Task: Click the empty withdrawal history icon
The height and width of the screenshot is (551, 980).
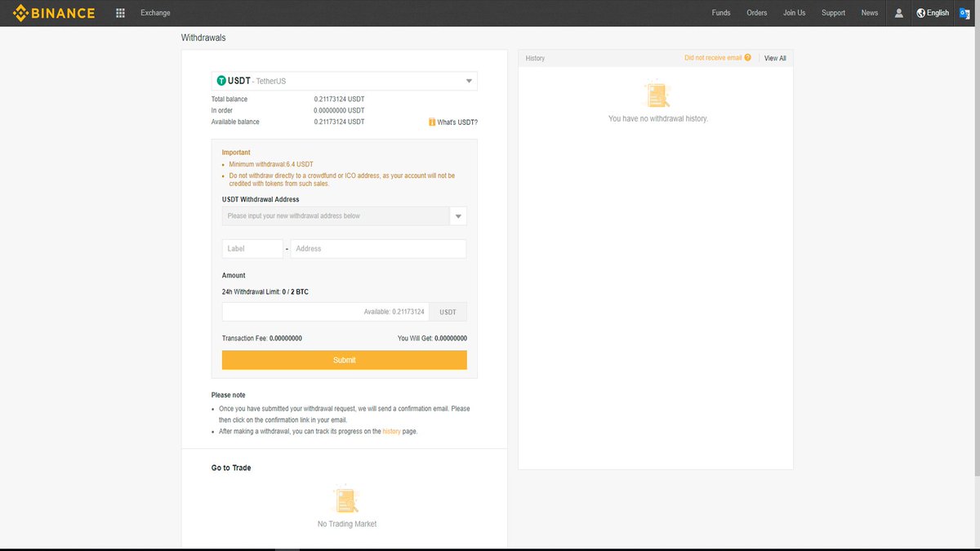Action: pyautogui.click(x=657, y=95)
